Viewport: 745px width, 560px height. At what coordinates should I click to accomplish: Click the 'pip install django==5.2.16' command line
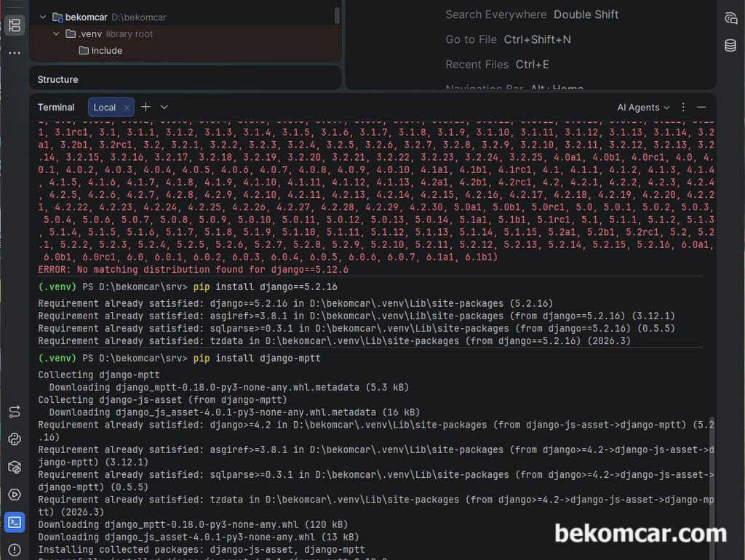point(265,287)
